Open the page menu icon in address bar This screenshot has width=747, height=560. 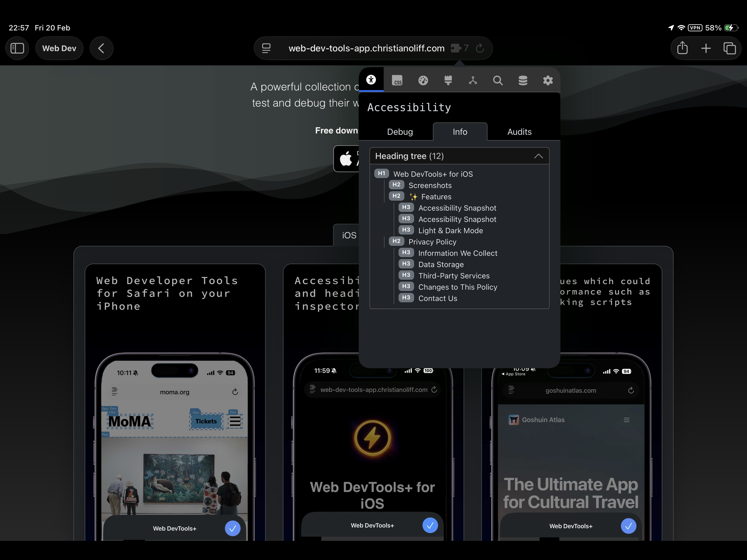[x=266, y=48]
